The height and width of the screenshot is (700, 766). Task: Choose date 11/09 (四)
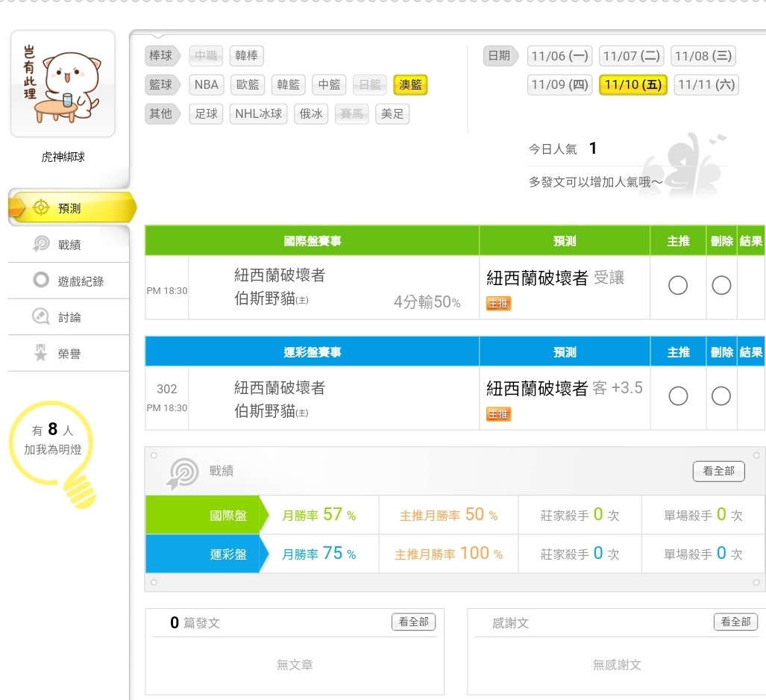click(560, 84)
